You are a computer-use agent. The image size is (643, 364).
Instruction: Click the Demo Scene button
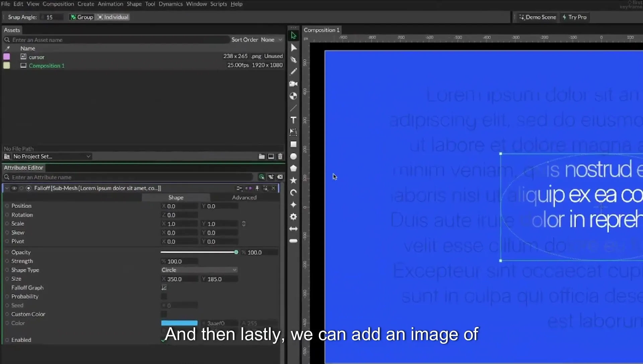pos(538,17)
